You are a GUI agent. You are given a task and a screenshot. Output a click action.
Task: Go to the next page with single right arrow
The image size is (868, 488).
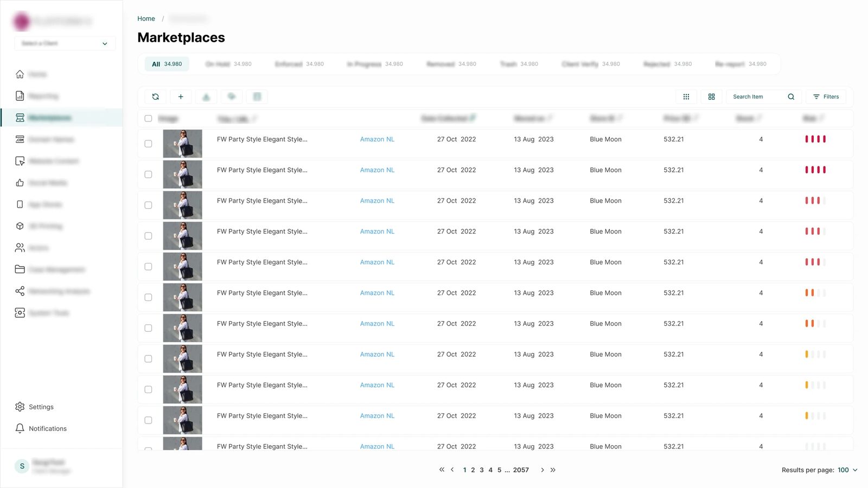tap(542, 470)
